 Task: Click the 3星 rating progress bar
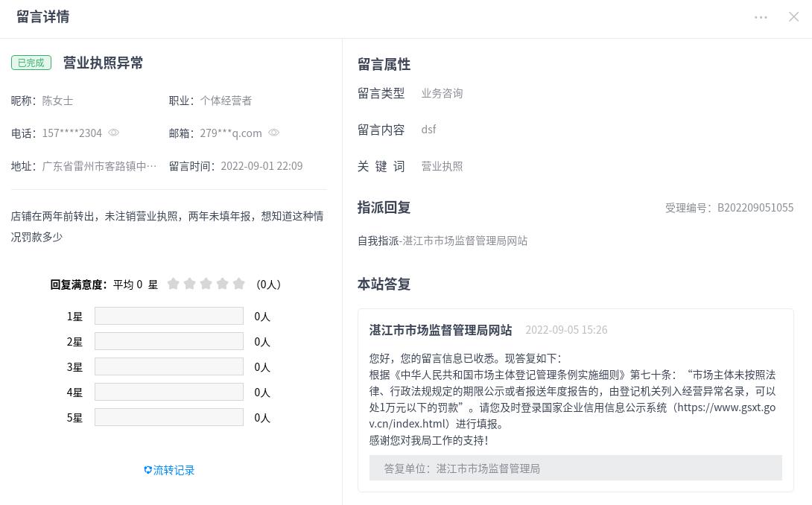click(169, 366)
